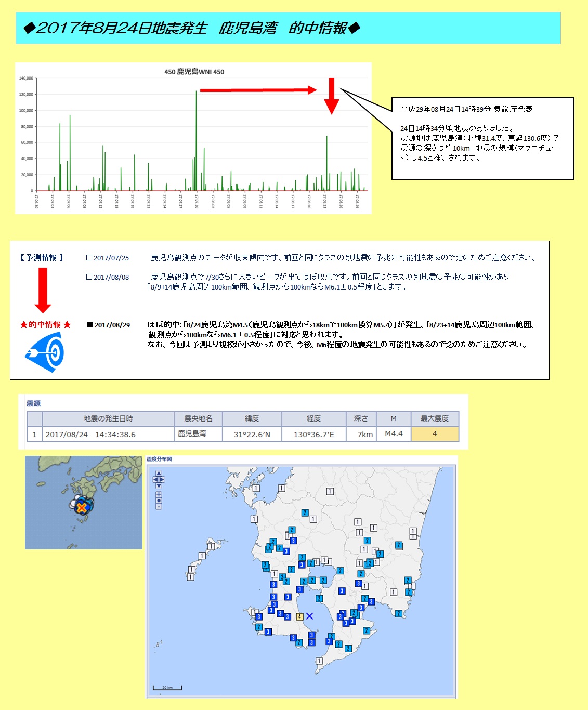
Task: Click the 緯度 column header
Action: coord(252,418)
